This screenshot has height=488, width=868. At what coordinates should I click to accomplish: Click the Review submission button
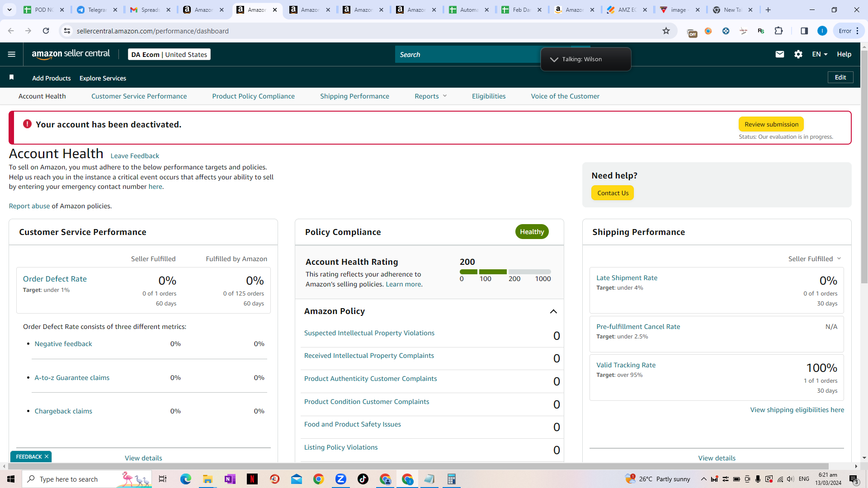[x=771, y=124]
